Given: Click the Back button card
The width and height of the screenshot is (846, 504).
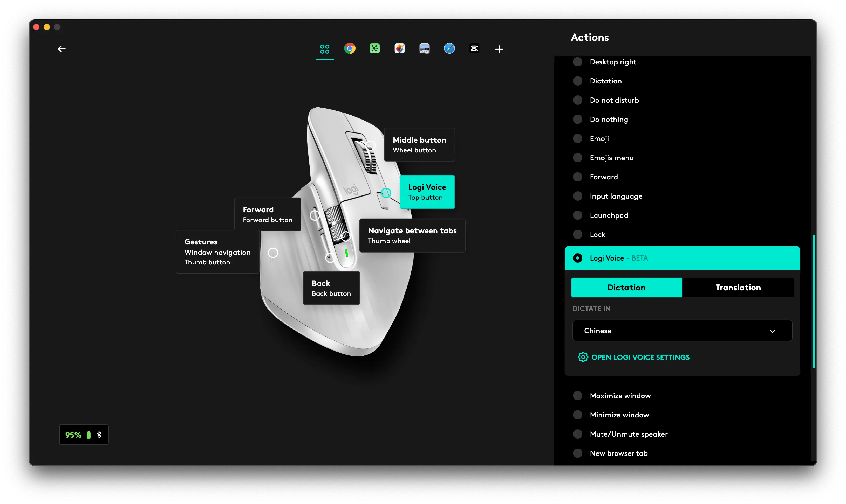Looking at the screenshot, I should (331, 288).
